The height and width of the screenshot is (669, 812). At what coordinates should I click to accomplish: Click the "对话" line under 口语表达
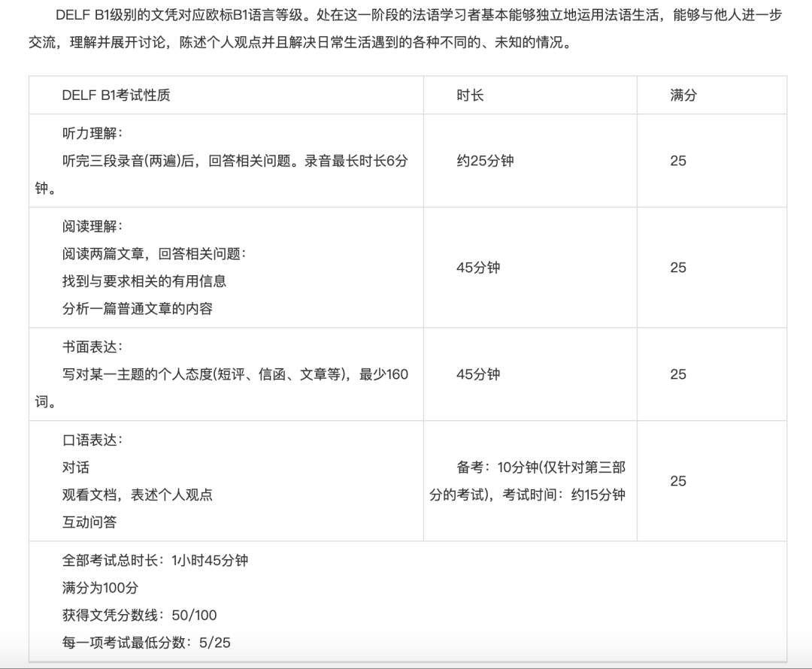(x=76, y=468)
